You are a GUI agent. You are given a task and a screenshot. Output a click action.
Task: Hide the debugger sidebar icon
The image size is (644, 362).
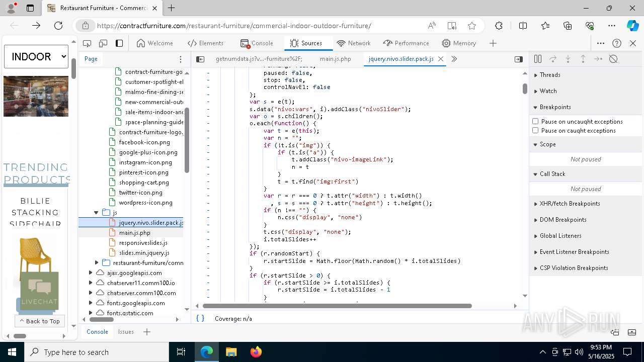coord(518,59)
